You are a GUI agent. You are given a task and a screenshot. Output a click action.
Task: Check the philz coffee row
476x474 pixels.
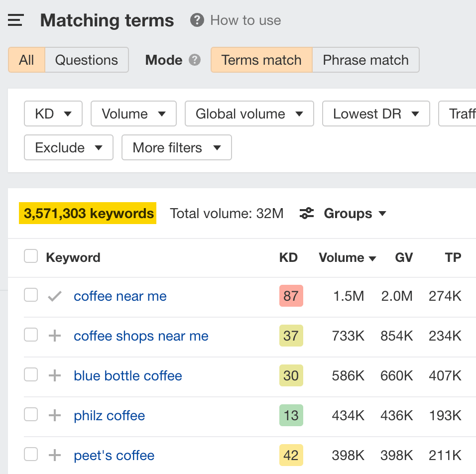pyautogui.click(x=31, y=414)
